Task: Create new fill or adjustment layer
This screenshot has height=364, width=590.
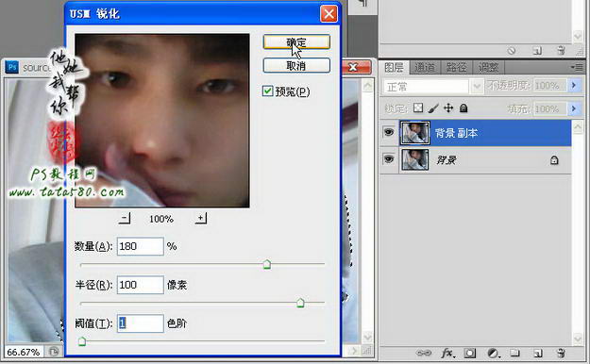Action: [x=493, y=353]
